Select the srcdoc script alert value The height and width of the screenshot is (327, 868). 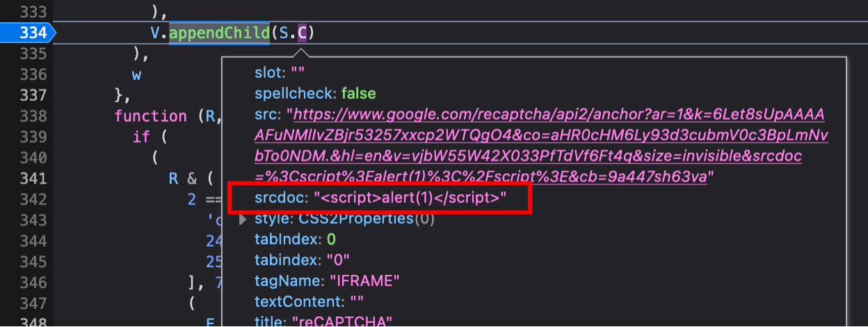(410, 198)
